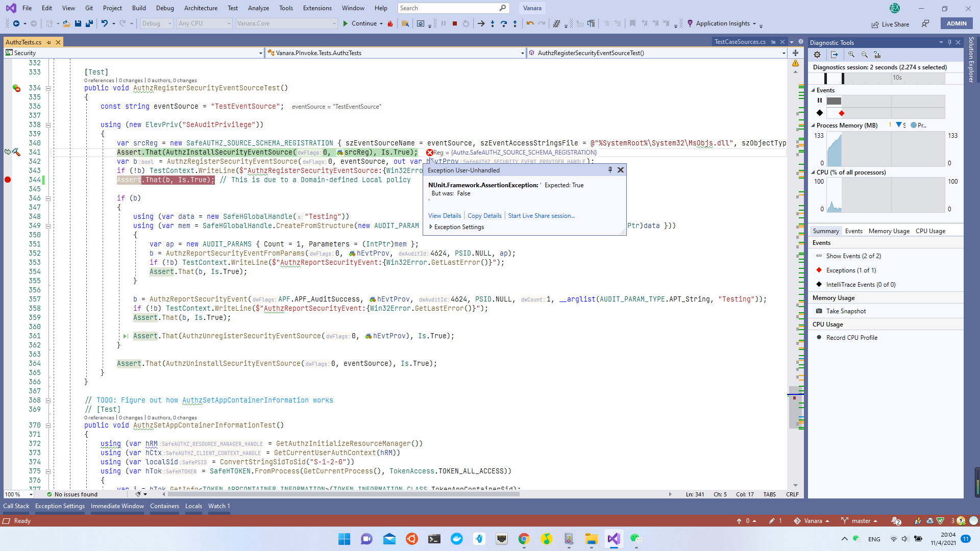Viewport: 980px width, 551px height.
Task: Click the Save file icon
Action: (78, 23)
